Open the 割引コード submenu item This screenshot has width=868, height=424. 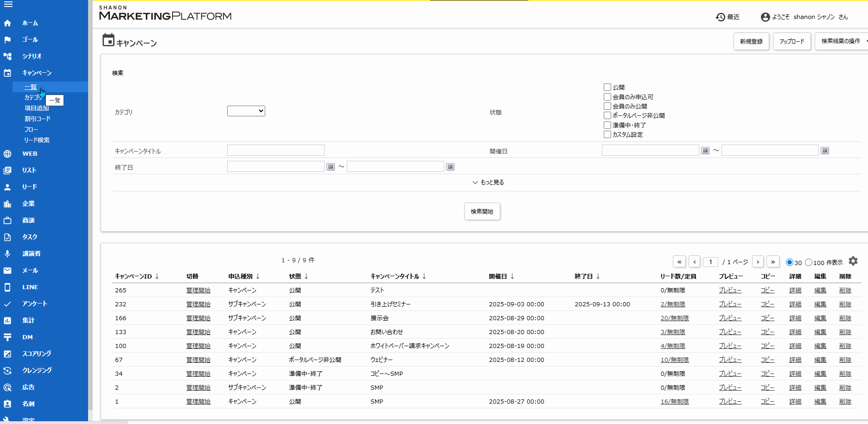pos(38,119)
